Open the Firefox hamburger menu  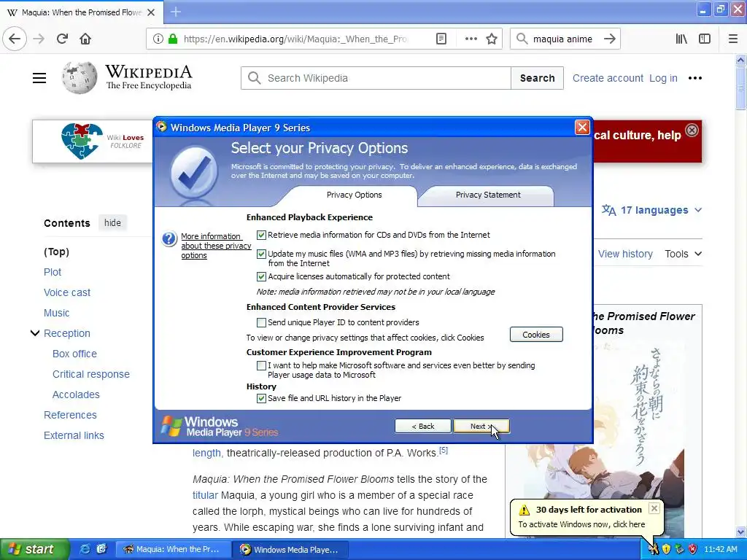732,39
